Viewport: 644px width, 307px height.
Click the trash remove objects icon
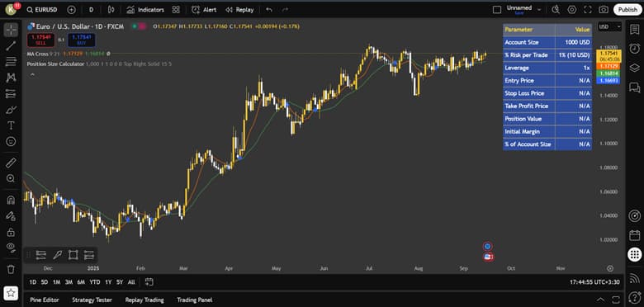[x=11, y=269]
